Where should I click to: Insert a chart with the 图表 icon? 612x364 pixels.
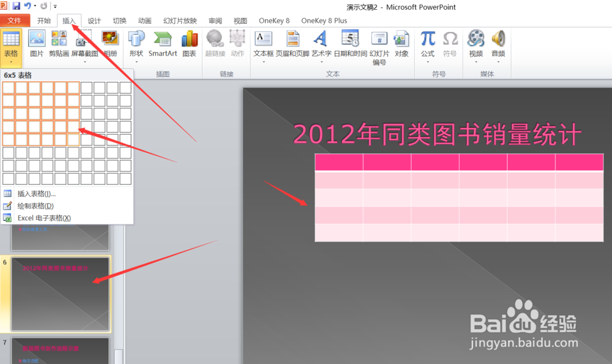189,43
